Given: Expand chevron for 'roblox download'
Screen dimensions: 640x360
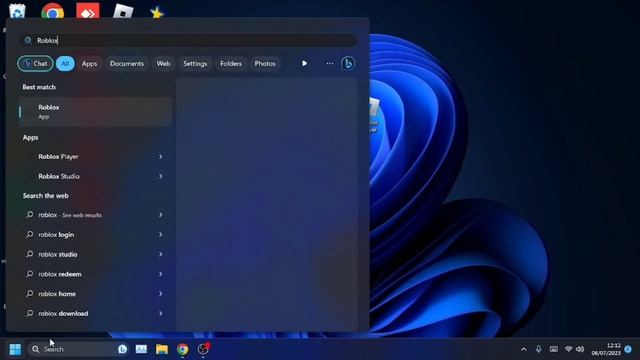Looking at the screenshot, I should 160,313.
